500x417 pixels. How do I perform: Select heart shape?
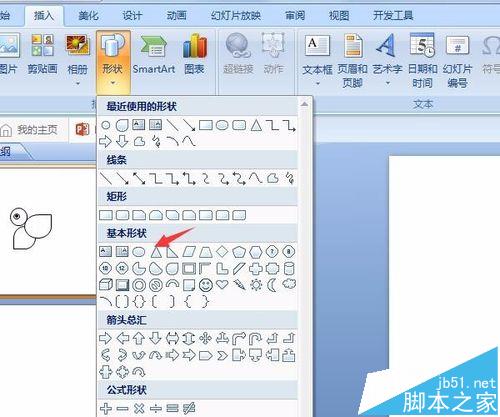tap(222, 284)
